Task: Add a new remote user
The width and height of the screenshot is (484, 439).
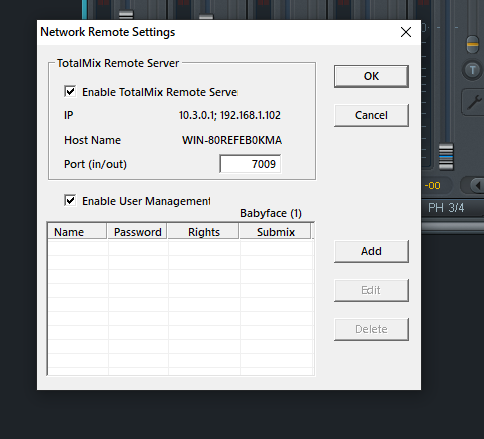Action: (371, 251)
